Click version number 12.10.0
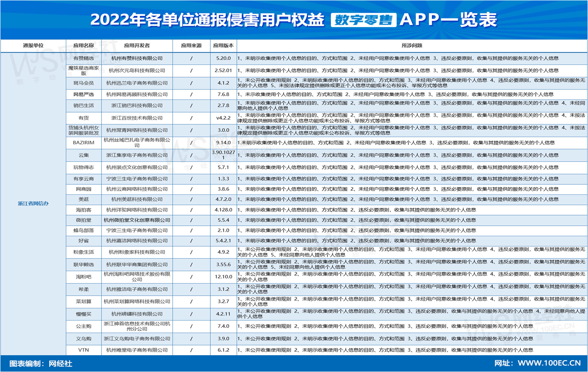Viewport: 588px width, 372px height. point(223,277)
